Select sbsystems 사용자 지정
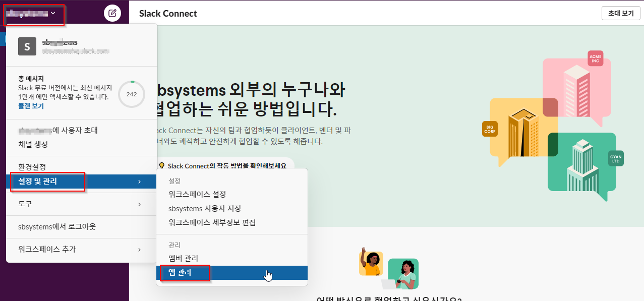 [232, 208]
